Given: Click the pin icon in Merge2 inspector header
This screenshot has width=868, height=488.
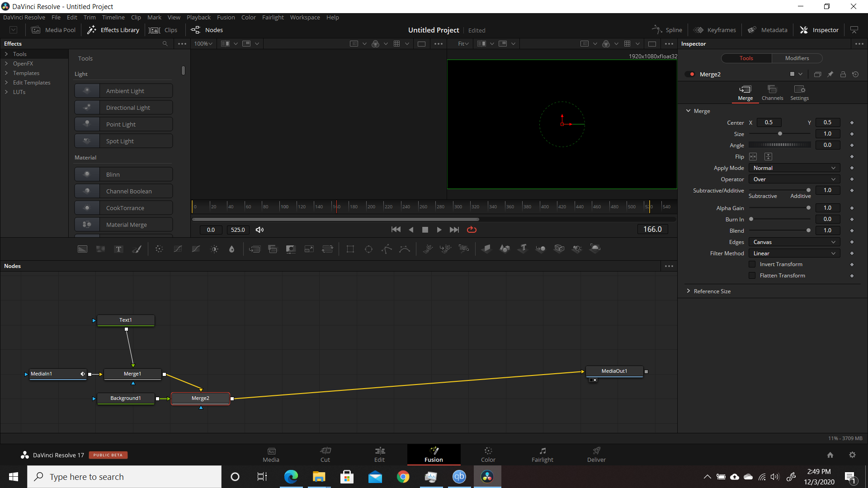Looking at the screenshot, I should click(830, 74).
